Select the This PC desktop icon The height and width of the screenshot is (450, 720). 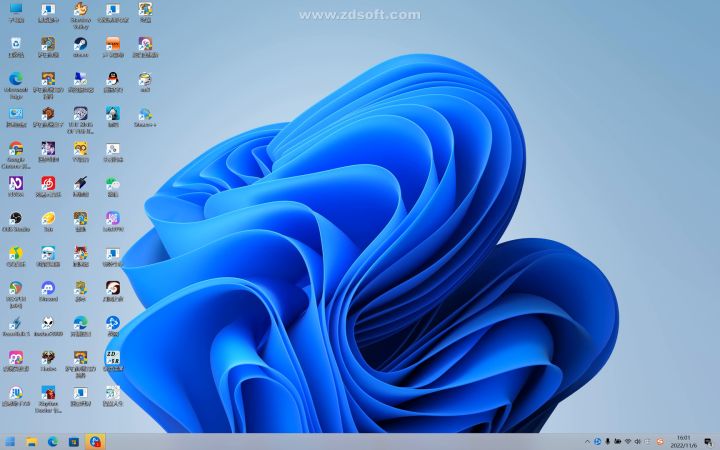[16, 12]
